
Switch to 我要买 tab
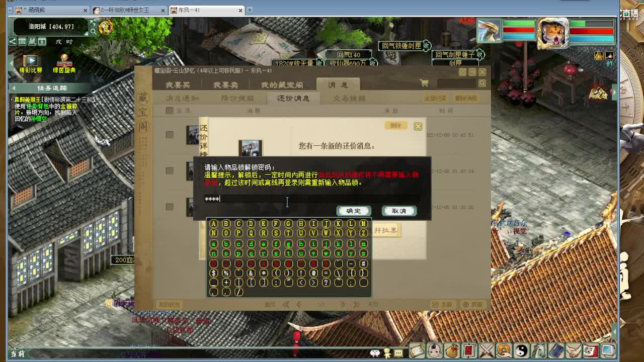click(x=178, y=85)
